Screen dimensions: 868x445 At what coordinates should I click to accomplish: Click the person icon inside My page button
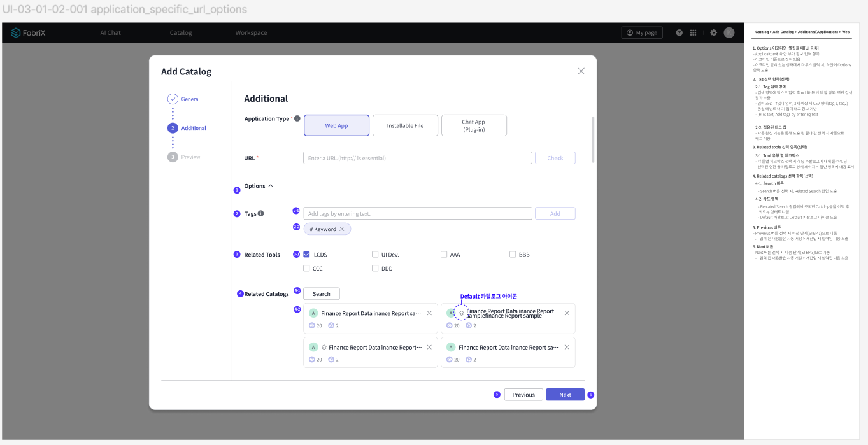pyautogui.click(x=630, y=32)
